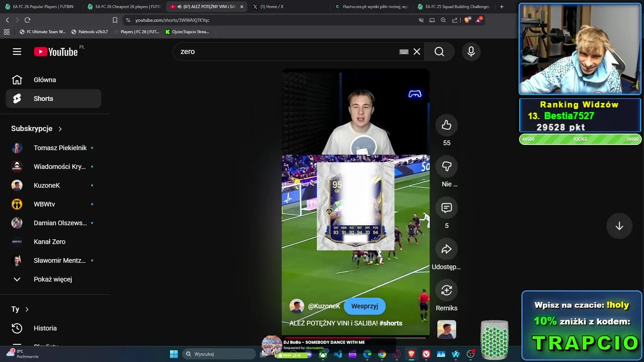Share page from address bar icon

[455, 20]
